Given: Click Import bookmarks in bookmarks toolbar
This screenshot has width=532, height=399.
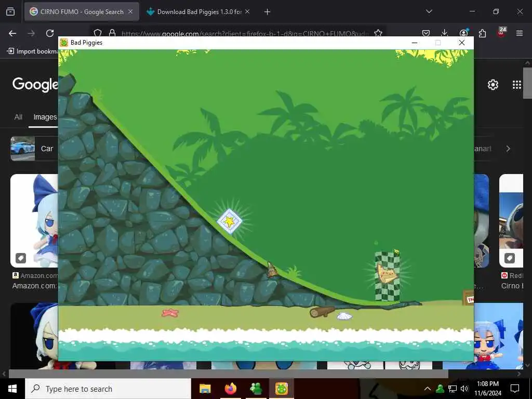Looking at the screenshot, I should [x=32, y=51].
